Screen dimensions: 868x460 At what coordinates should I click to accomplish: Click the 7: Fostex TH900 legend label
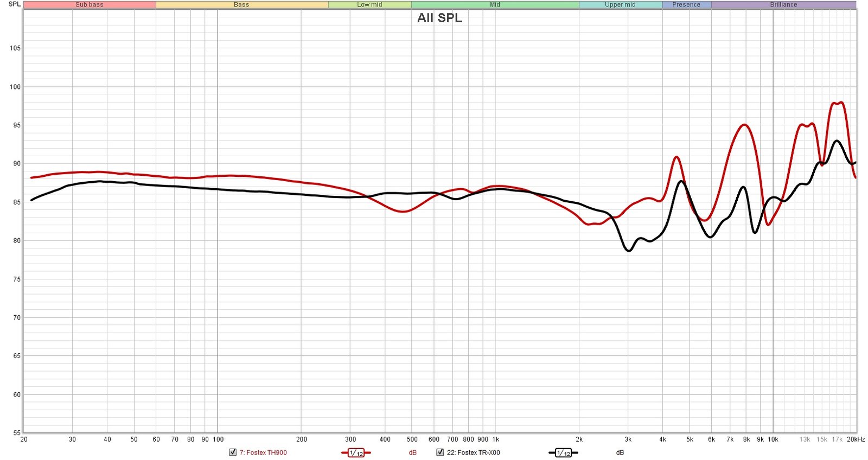[263, 452]
